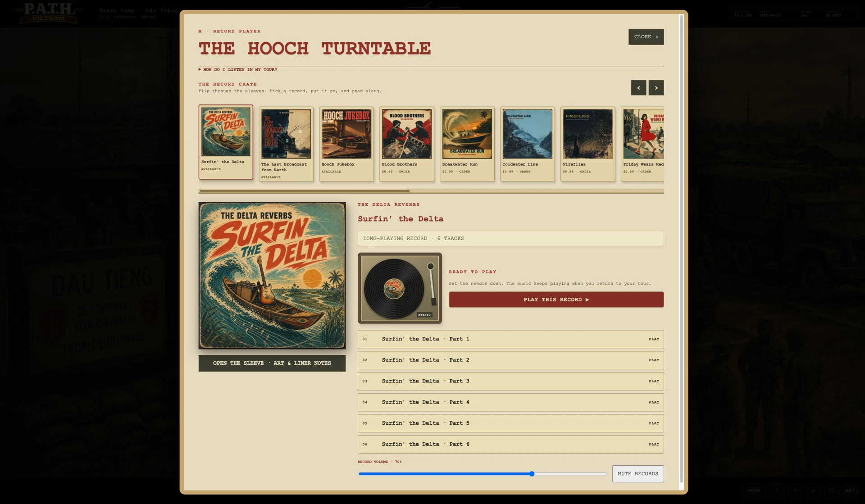Flip the record crate to the next sleeve
The image size is (865, 504).
pos(656,87)
